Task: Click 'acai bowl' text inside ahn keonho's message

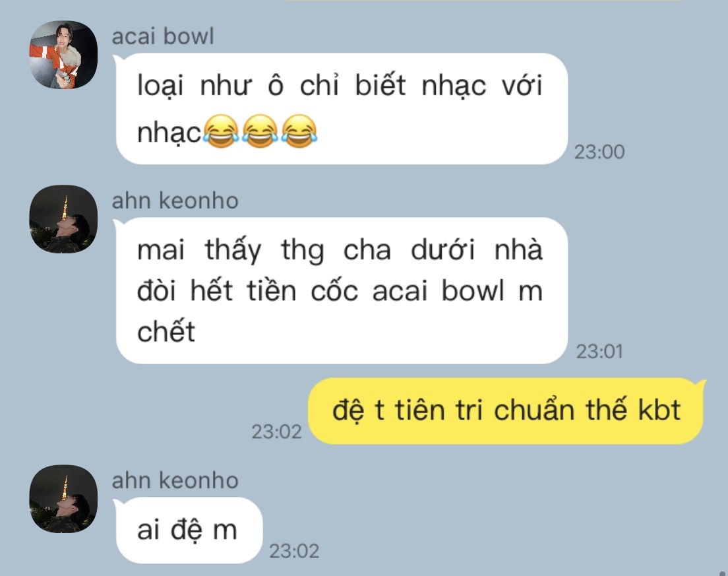Action: pos(439,291)
